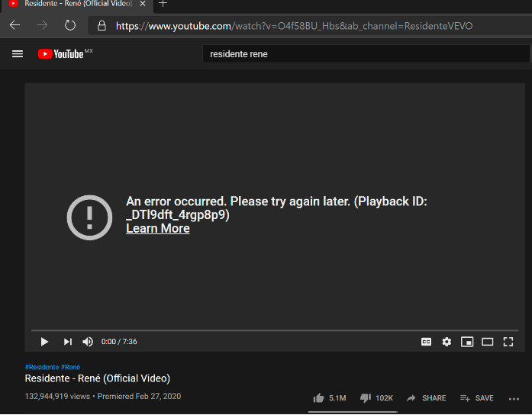Go back with the browser back arrow

tap(15, 25)
